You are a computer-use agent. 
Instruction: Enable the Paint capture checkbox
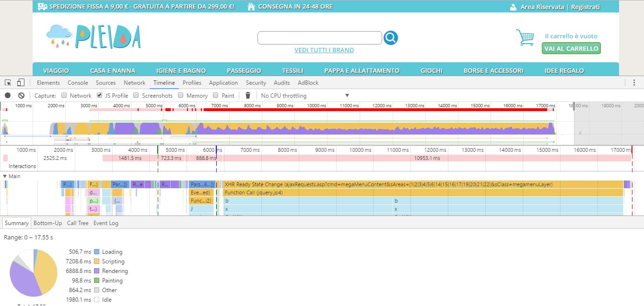[215, 95]
